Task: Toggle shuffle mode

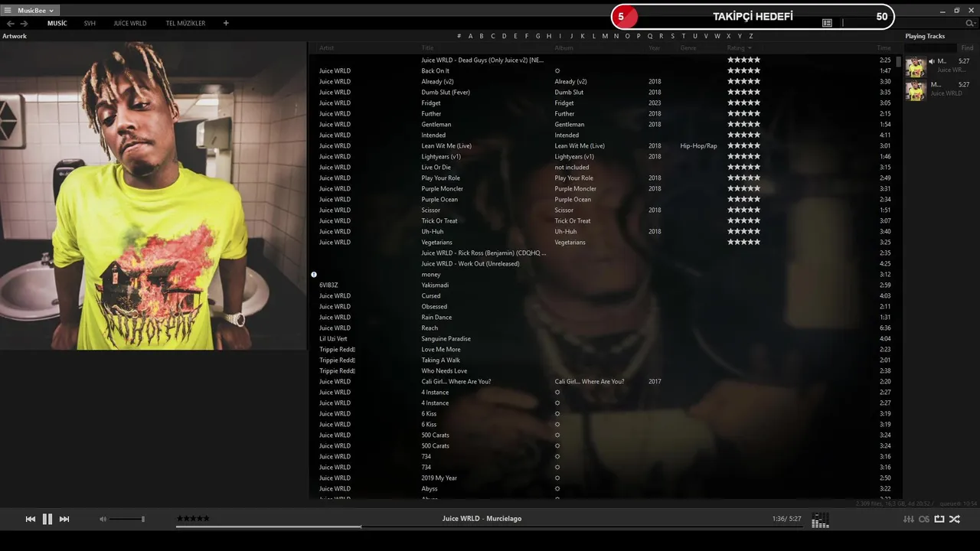Action: tap(955, 519)
